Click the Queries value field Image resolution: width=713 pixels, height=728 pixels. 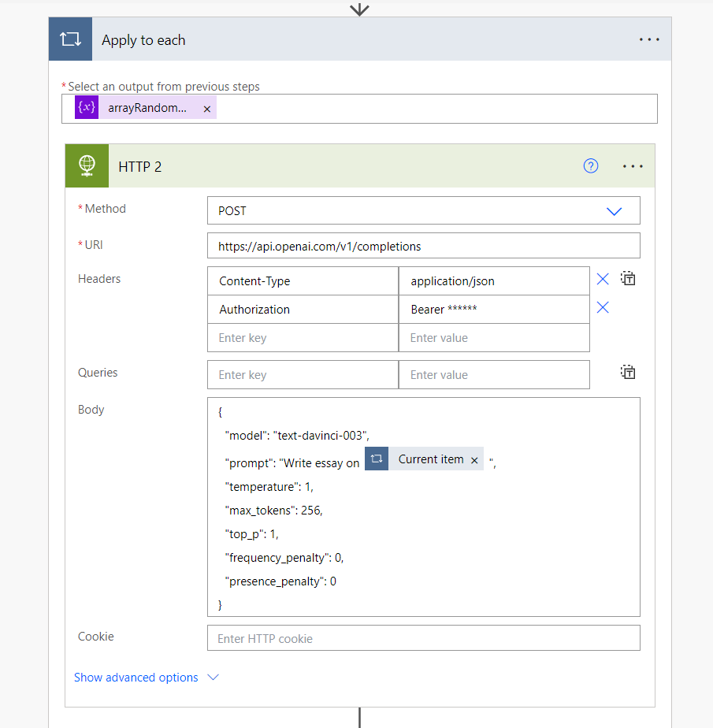point(493,375)
